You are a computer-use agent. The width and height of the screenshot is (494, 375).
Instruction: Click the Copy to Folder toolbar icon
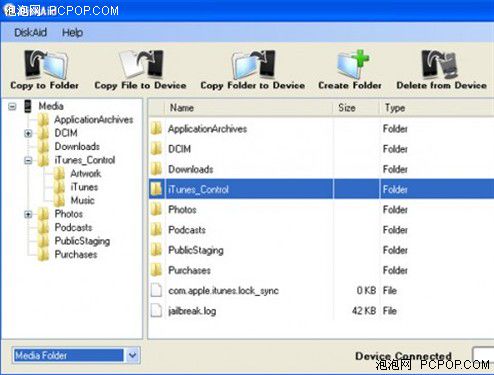coord(46,64)
